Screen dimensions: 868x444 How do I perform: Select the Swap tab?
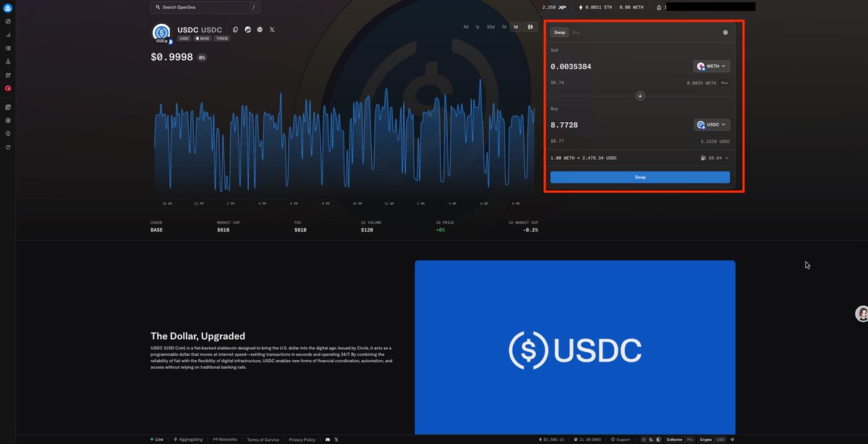point(560,33)
